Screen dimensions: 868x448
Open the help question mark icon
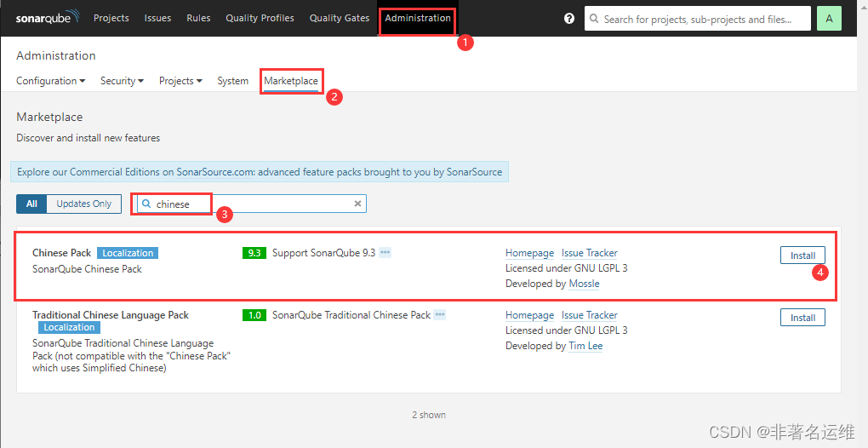point(569,18)
